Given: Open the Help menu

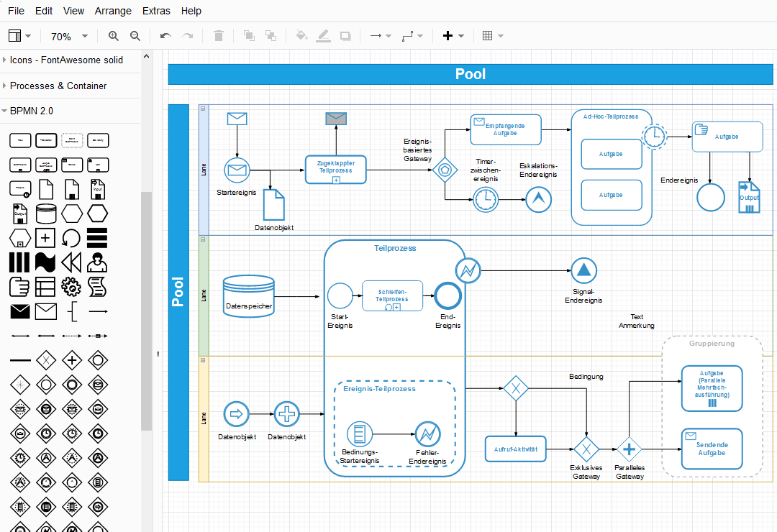Looking at the screenshot, I should pyautogui.click(x=191, y=11).
